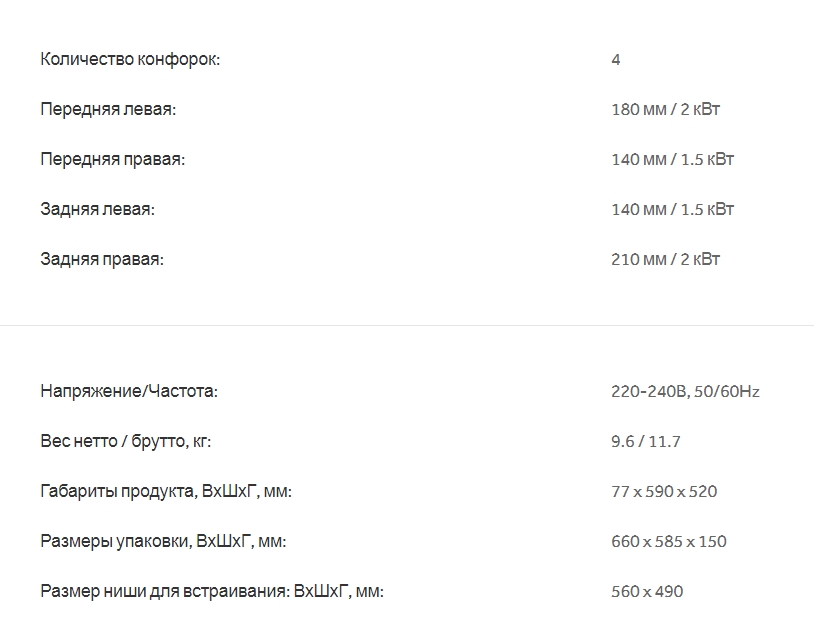Click the 'Вес нетто / брутто, кг:' label
The height and width of the screenshot is (629, 814).
[x=126, y=441]
